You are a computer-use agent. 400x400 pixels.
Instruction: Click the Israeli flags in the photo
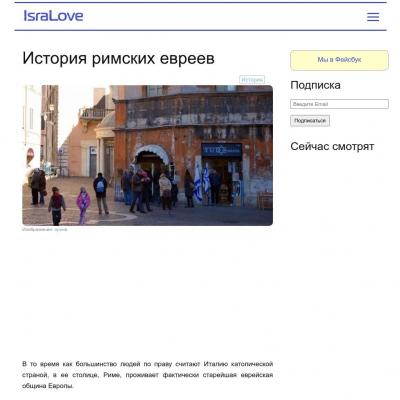coord(202,182)
